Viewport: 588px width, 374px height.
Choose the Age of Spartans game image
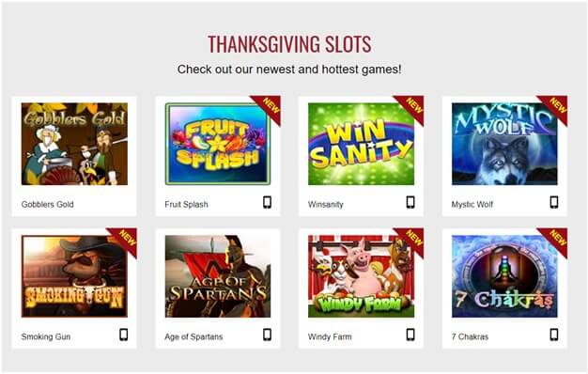pyautogui.click(x=218, y=276)
